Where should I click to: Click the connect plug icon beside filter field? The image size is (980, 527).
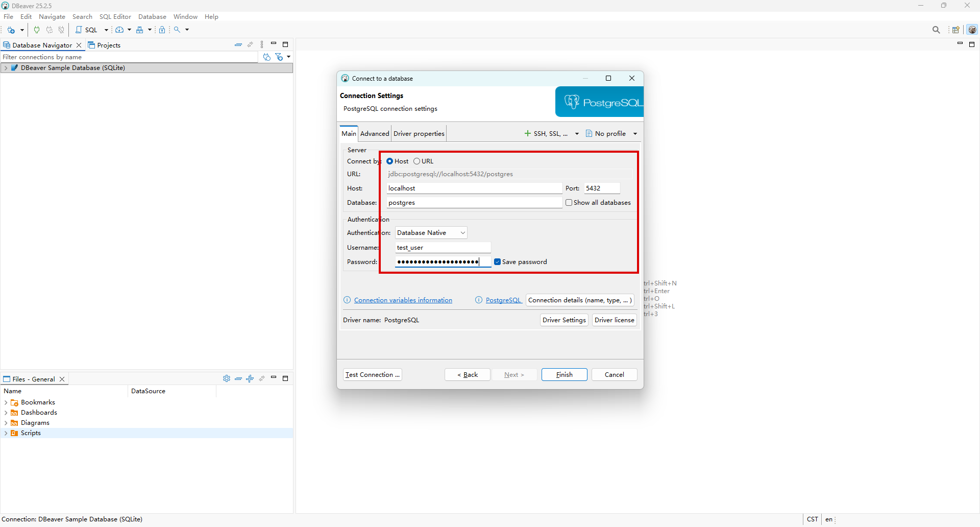tap(266, 57)
